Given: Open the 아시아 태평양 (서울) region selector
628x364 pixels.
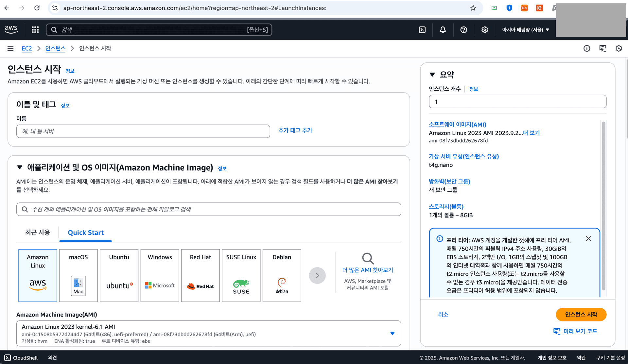Looking at the screenshot, I should [x=525, y=29].
